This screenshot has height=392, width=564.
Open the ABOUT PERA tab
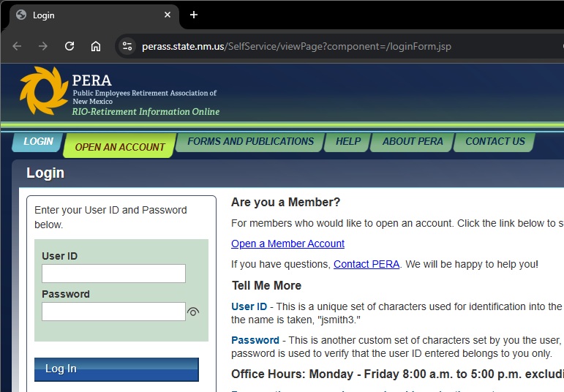pos(412,142)
